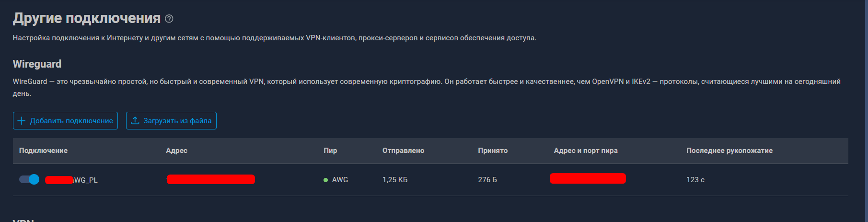This screenshot has height=222, width=868.
Task: Click the 1,25 КБ sent value
Action: (395, 180)
